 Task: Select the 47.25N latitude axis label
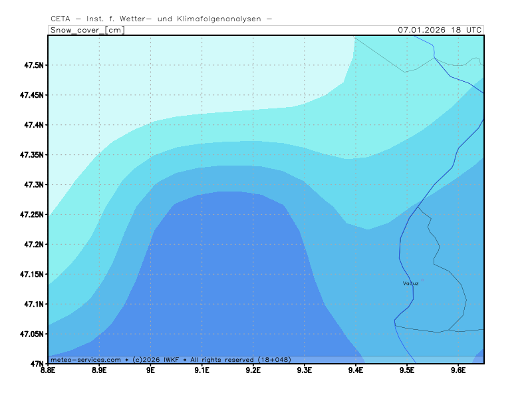click(x=31, y=214)
